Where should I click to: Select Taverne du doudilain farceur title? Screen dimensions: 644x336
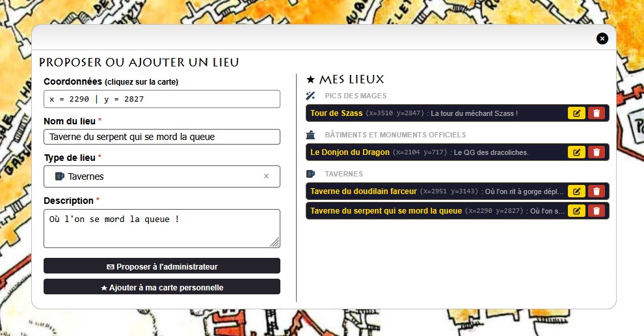(x=363, y=191)
